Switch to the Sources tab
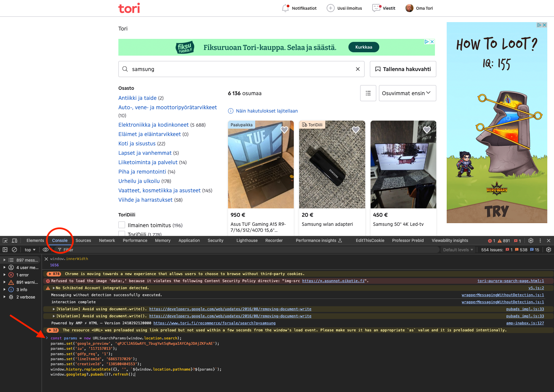Viewport: 554px width, 392px height. pyautogui.click(x=83, y=241)
